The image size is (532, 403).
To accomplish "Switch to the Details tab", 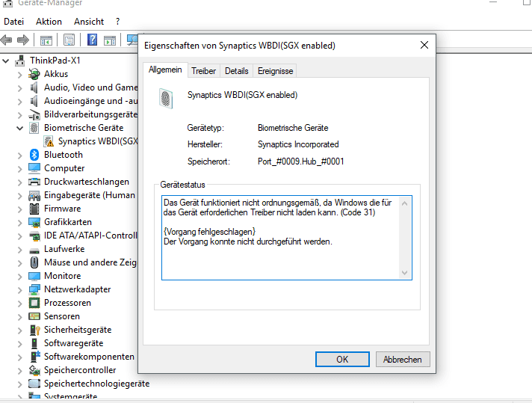I will pyautogui.click(x=236, y=71).
